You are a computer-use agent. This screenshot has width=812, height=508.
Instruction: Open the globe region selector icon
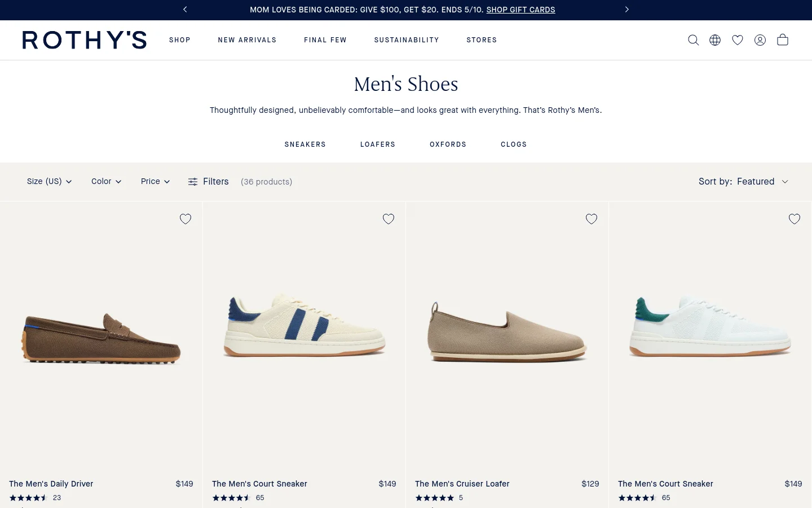[715, 40]
